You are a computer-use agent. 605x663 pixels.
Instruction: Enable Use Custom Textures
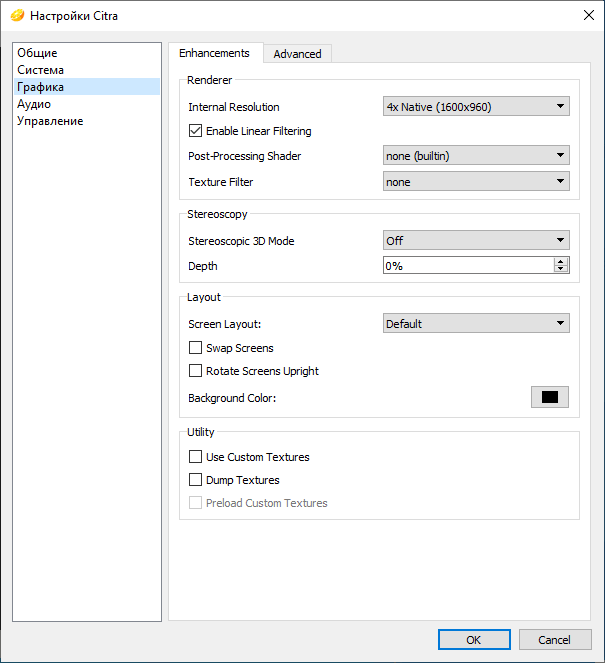[195, 457]
